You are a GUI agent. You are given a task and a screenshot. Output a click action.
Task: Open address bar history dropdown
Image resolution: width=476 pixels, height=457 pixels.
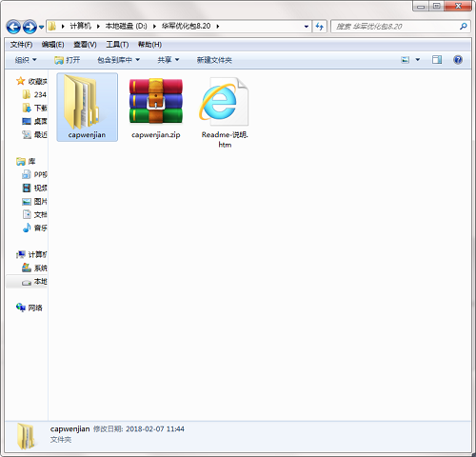[307, 27]
